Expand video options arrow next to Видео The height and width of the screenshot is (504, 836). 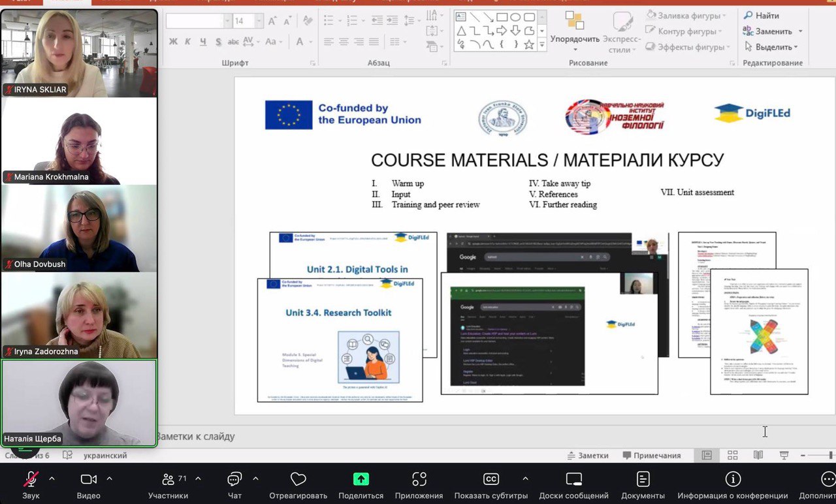(109, 479)
